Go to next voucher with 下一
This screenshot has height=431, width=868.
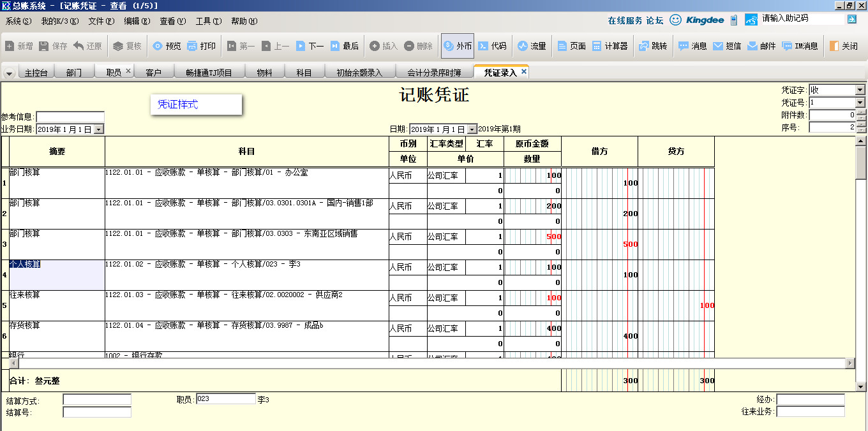310,46
